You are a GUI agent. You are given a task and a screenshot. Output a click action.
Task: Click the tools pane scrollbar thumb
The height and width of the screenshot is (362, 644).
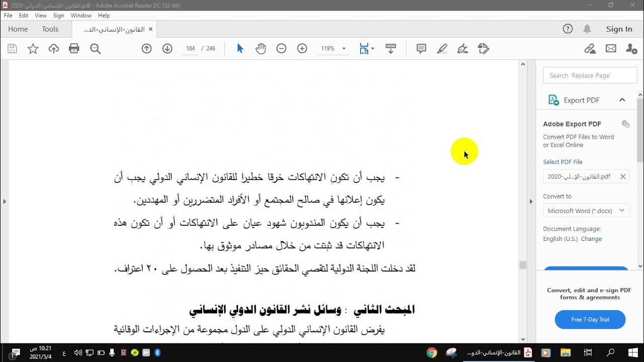click(640, 130)
